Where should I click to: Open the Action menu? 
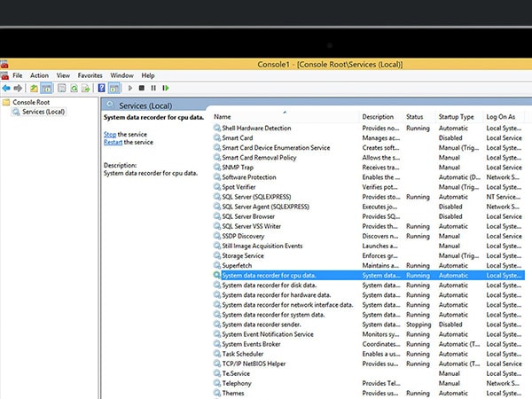tap(39, 75)
